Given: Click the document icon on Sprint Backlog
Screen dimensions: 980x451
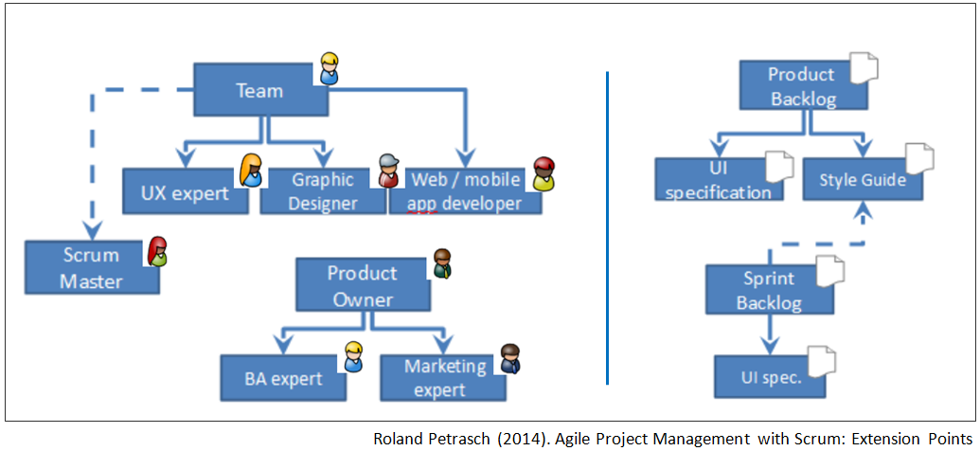Looking at the screenshot, I should point(832,269).
